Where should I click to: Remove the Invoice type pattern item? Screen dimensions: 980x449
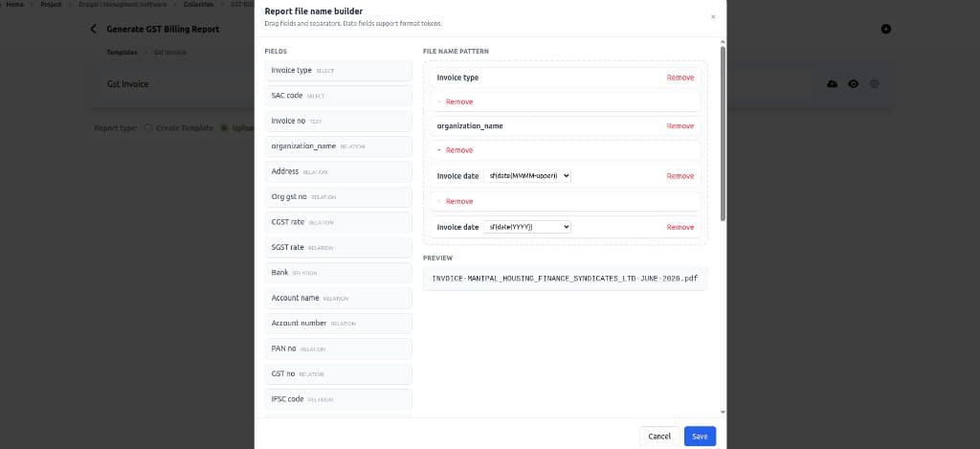click(680, 78)
